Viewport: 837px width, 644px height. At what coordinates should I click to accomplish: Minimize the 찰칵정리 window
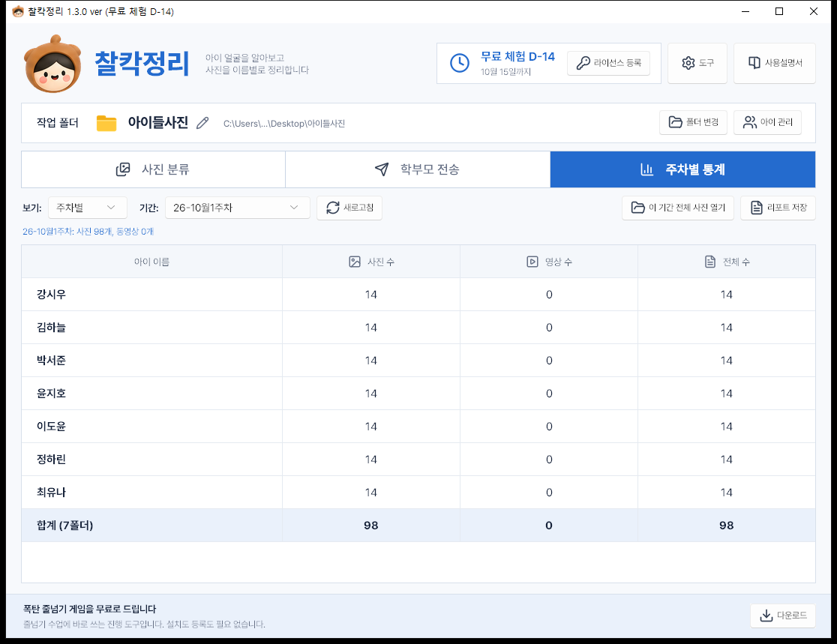click(x=745, y=11)
